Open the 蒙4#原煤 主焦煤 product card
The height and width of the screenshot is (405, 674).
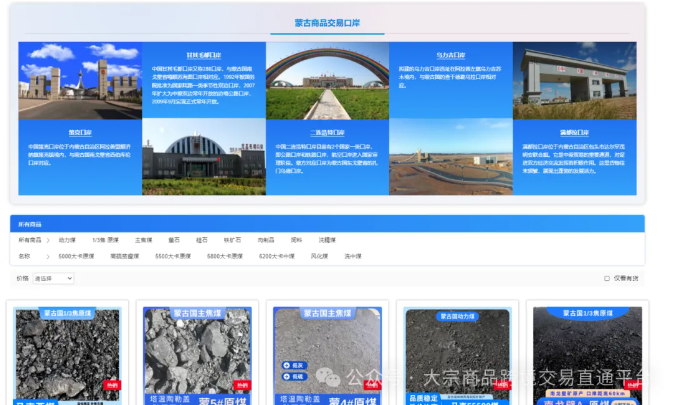tap(327, 355)
